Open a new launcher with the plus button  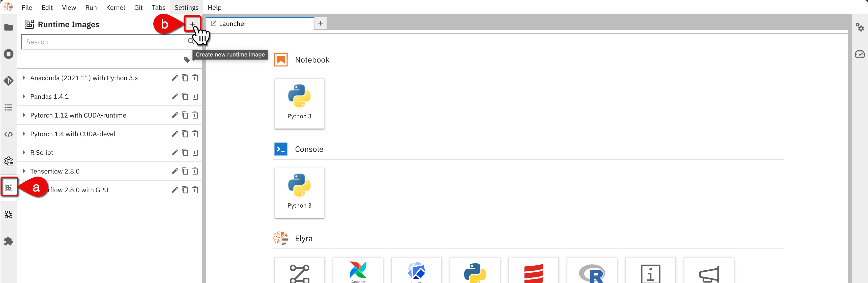point(320,23)
